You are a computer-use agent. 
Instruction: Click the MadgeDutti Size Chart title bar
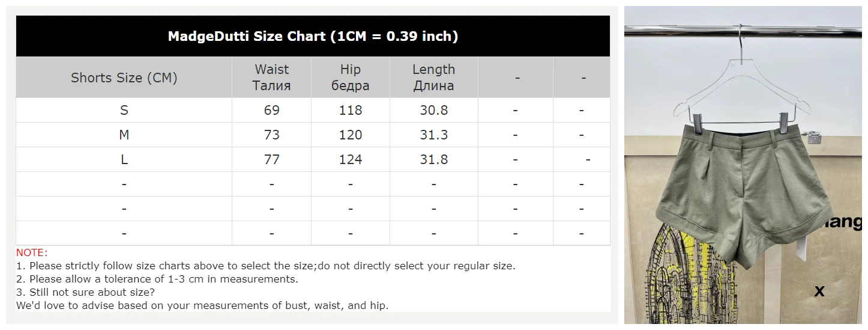pyautogui.click(x=313, y=36)
